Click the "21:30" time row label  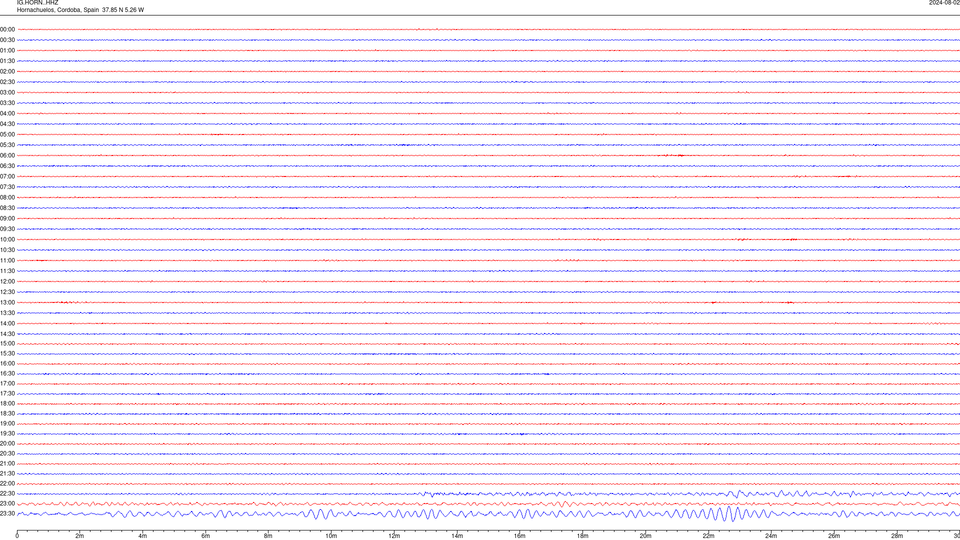coord(7,474)
